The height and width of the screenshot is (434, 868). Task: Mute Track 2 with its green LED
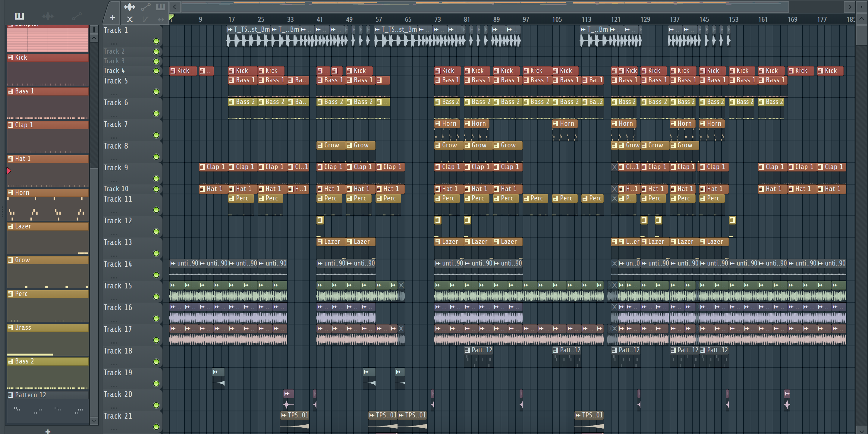pyautogui.click(x=156, y=52)
